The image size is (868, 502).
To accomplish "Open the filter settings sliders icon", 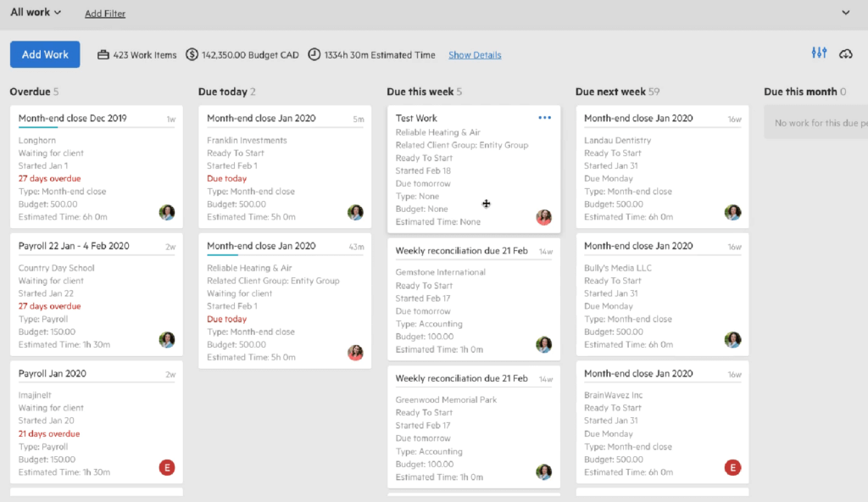I will click(819, 53).
